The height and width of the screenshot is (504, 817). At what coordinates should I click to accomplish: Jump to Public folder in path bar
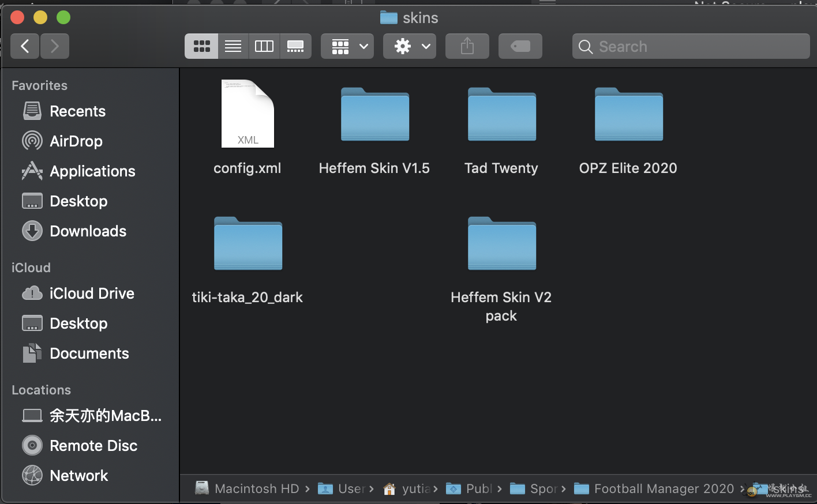pos(469,489)
